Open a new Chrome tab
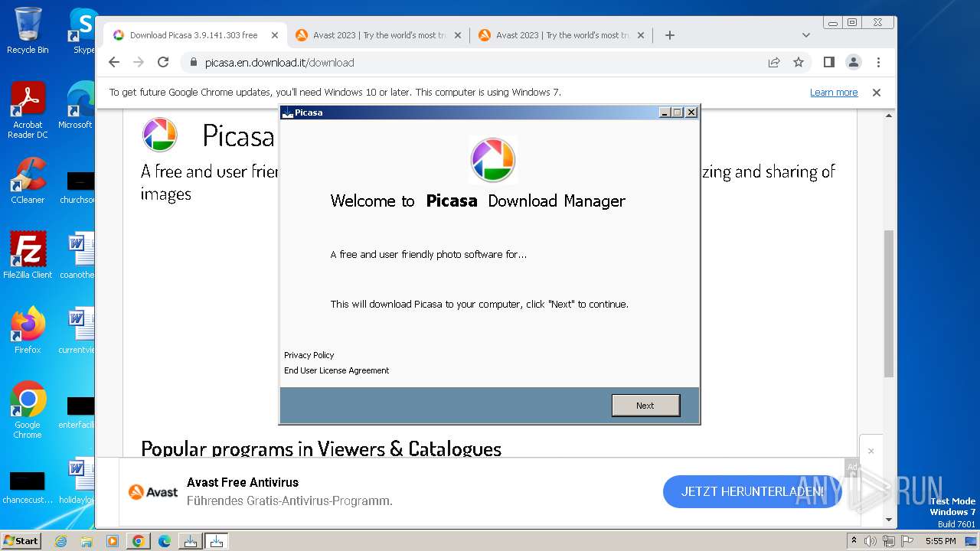The width and height of the screenshot is (980, 551). [x=670, y=35]
